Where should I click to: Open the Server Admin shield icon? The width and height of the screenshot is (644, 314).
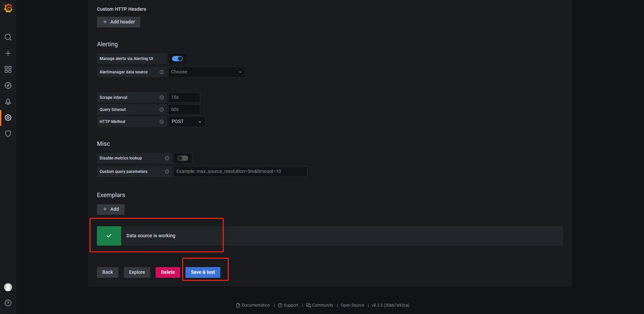tap(8, 134)
